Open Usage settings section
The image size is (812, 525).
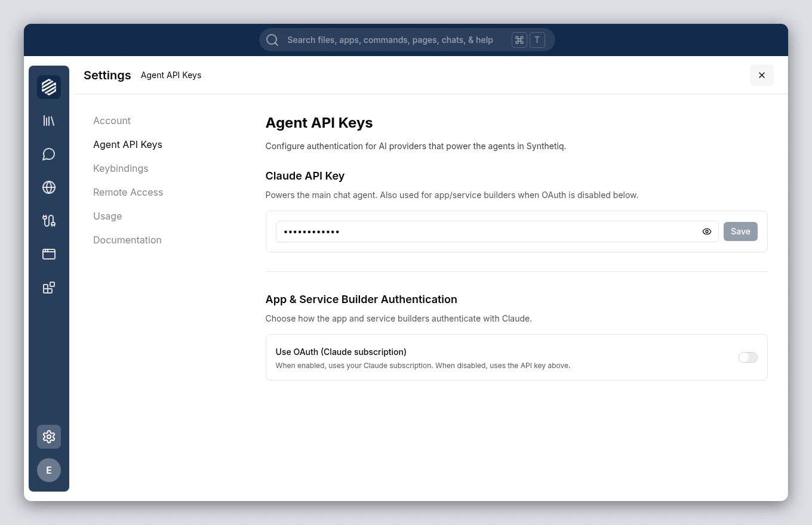(107, 216)
